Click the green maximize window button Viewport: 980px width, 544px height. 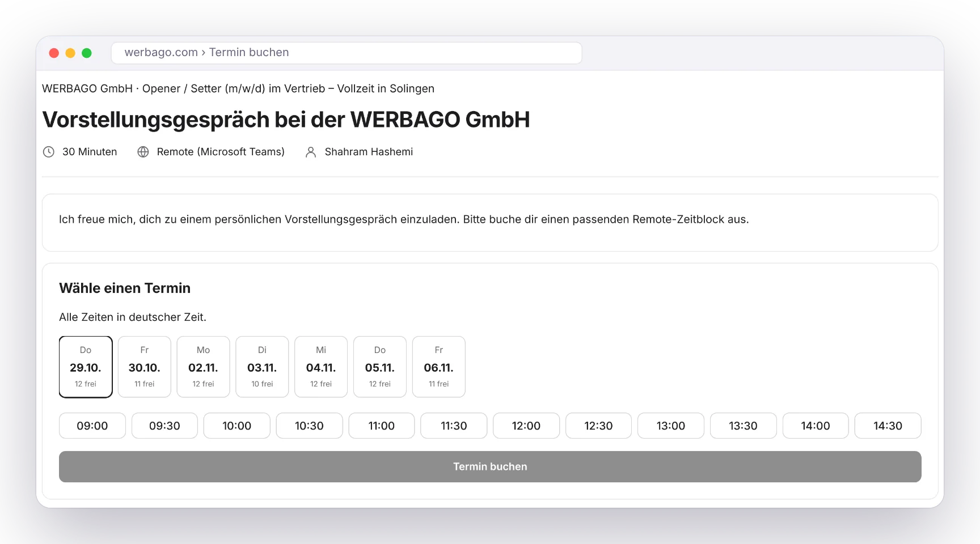click(87, 53)
